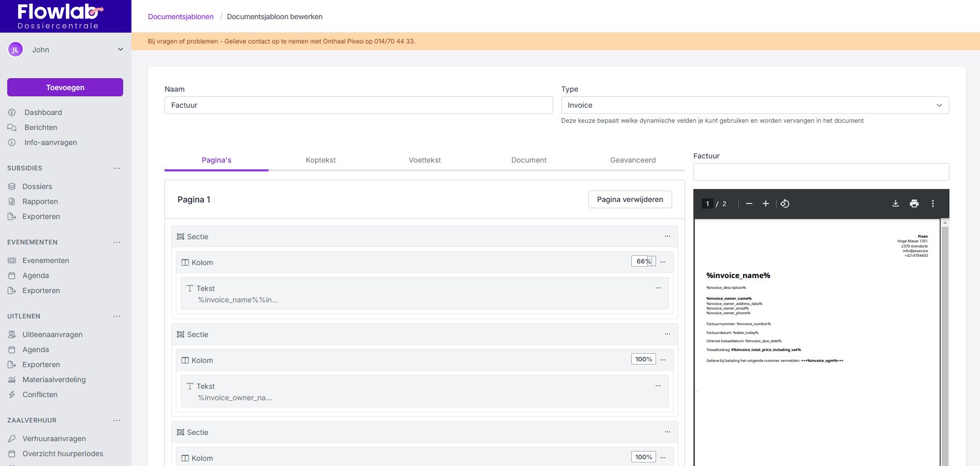Zoom in on PDF preview
The width and height of the screenshot is (980, 466).
[x=766, y=203]
